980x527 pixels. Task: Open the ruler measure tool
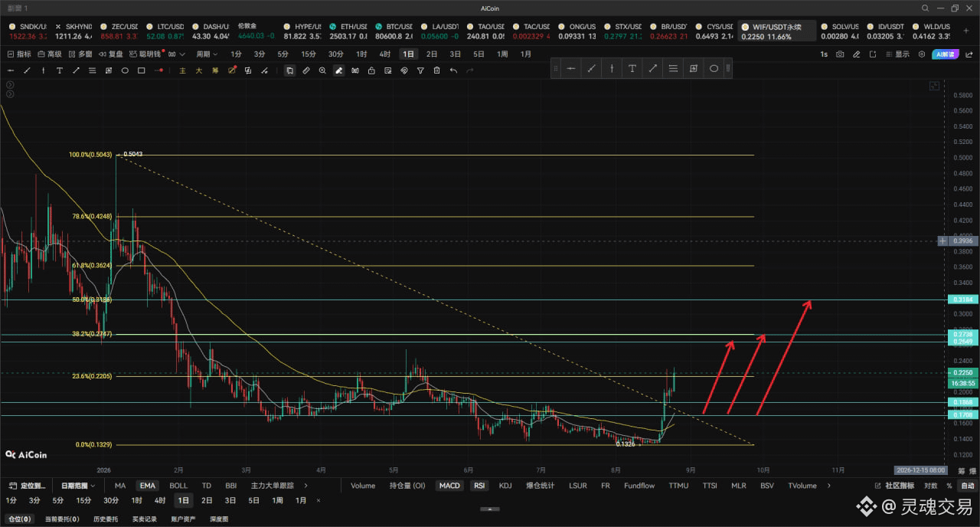point(306,70)
